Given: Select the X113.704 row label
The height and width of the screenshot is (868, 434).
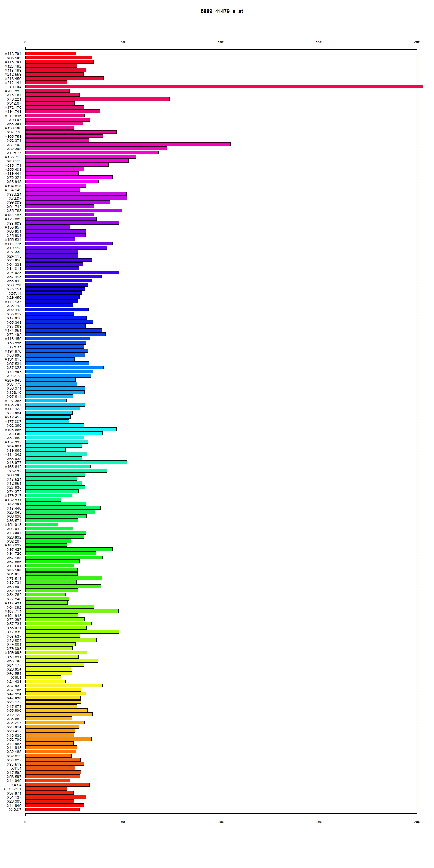Looking at the screenshot, I should coord(13,54).
